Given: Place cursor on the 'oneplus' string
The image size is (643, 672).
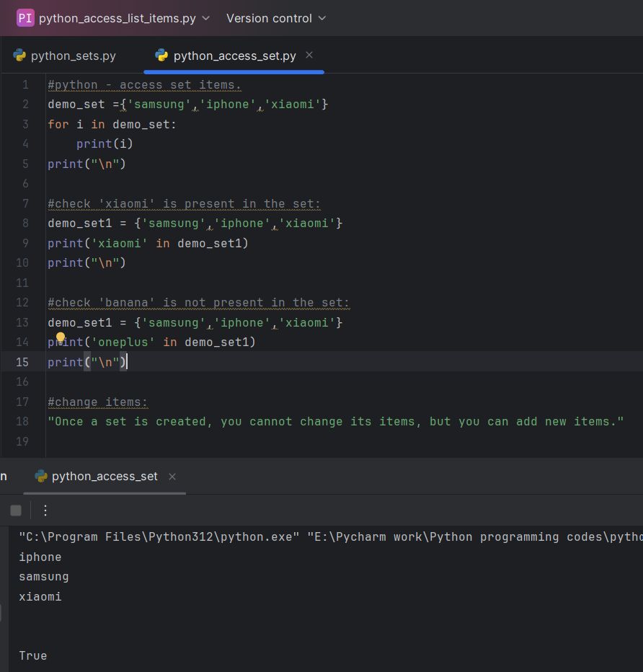Looking at the screenshot, I should 123,342.
